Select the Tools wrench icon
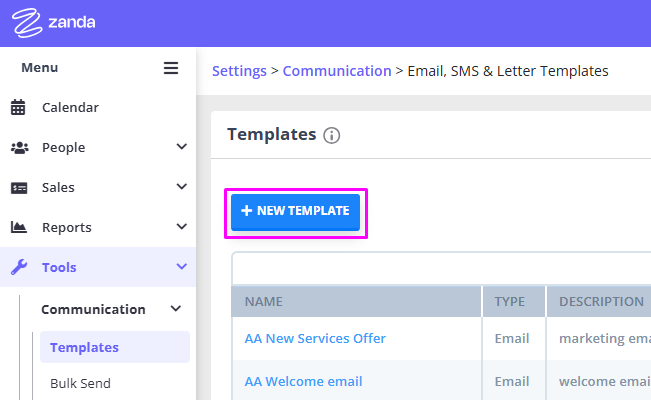The height and width of the screenshot is (400, 651). point(19,267)
